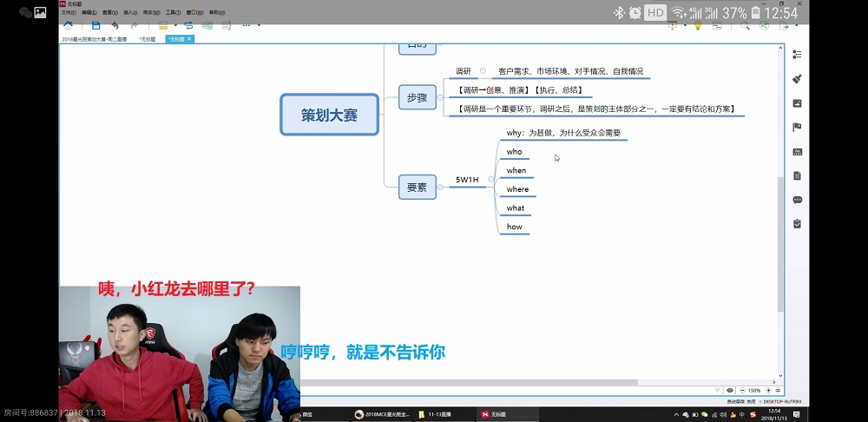Open the topic insert dropdown arrow

pos(175,25)
